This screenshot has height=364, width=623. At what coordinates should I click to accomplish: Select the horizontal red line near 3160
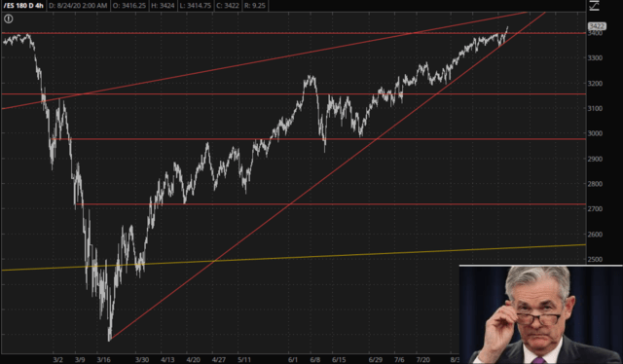tap(294, 94)
